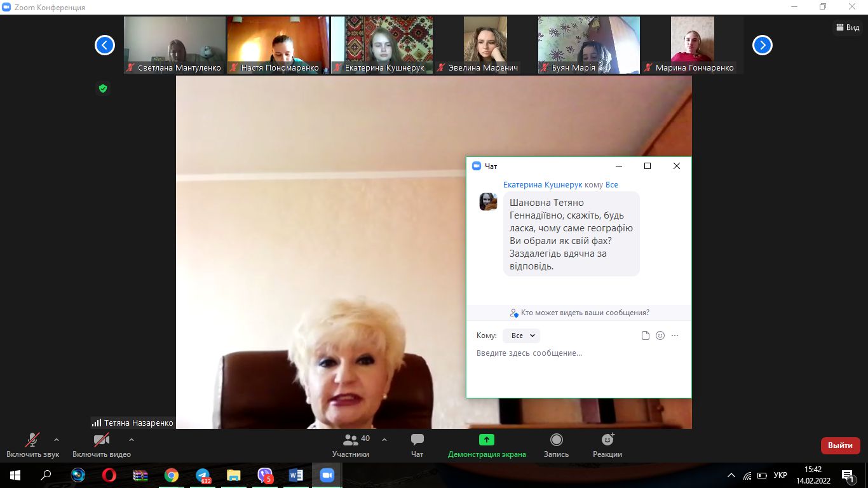Expand audio options arrow beside microphone

pos(57,439)
